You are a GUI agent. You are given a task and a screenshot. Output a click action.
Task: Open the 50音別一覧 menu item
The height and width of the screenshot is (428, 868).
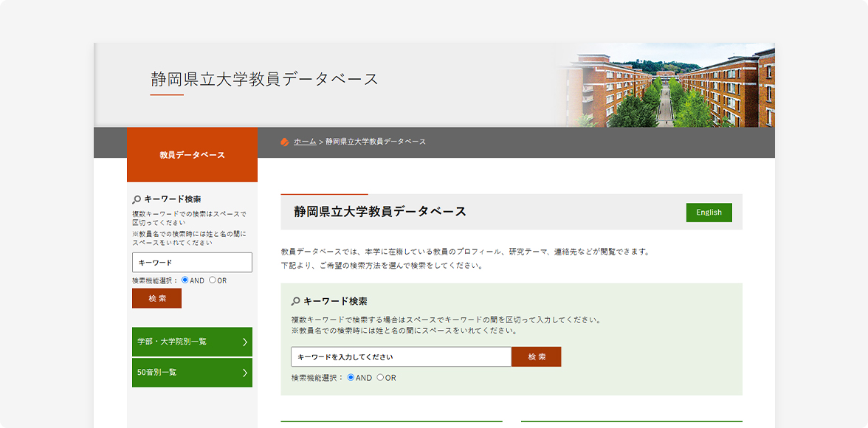(192, 373)
